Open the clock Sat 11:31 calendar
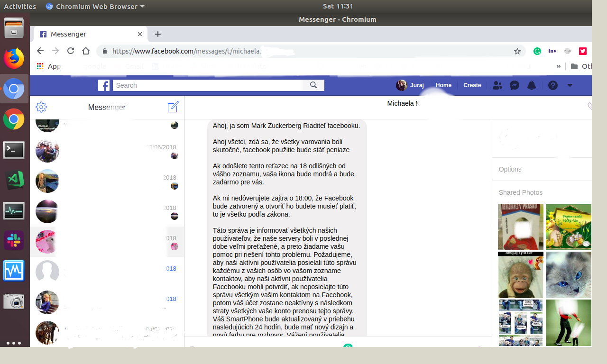Image resolution: width=607 pixels, height=364 pixels. point(338,6)
